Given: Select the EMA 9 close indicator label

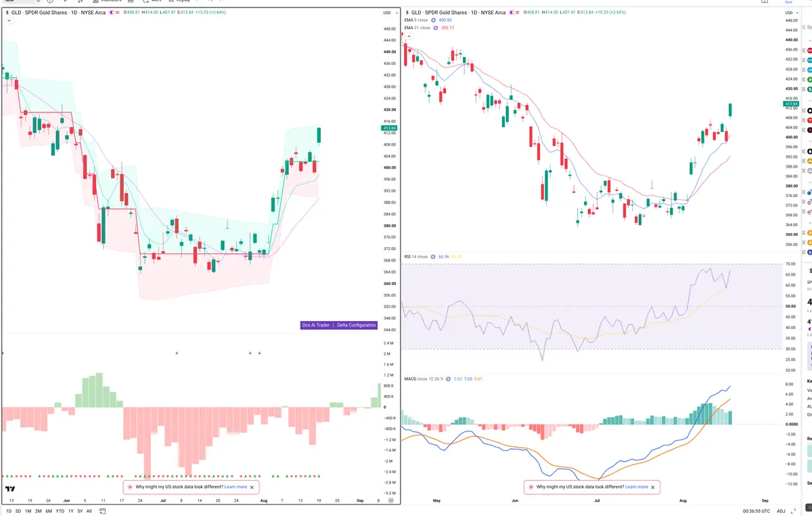Looking at the screenshot, I should click(415, 20).
